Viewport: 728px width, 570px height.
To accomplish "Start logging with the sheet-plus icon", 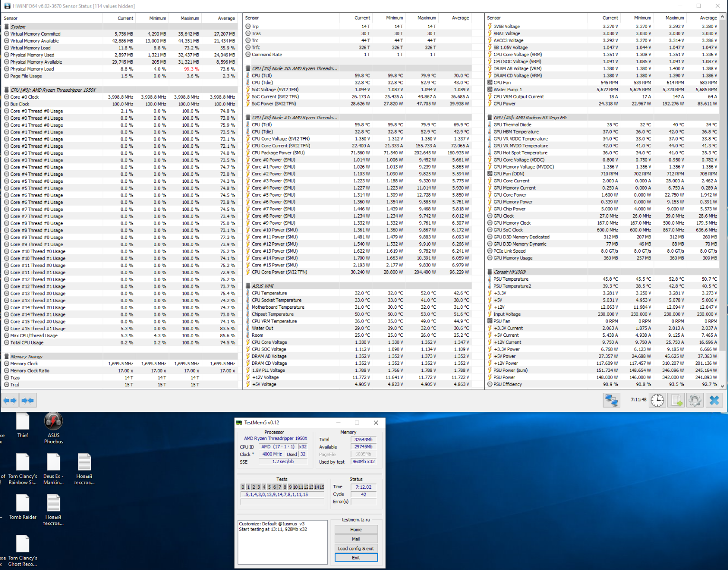I will 676,400.
